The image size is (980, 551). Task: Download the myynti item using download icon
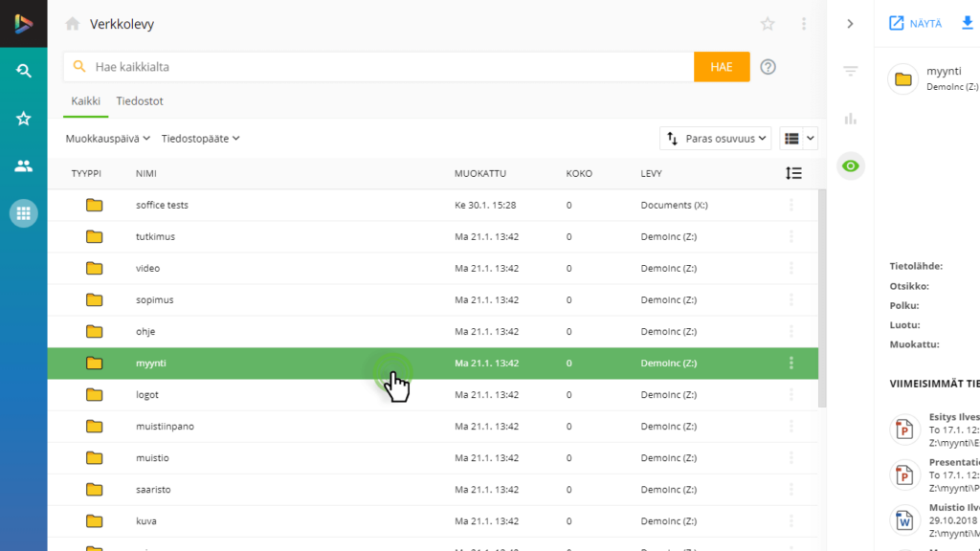click(967, 24)
